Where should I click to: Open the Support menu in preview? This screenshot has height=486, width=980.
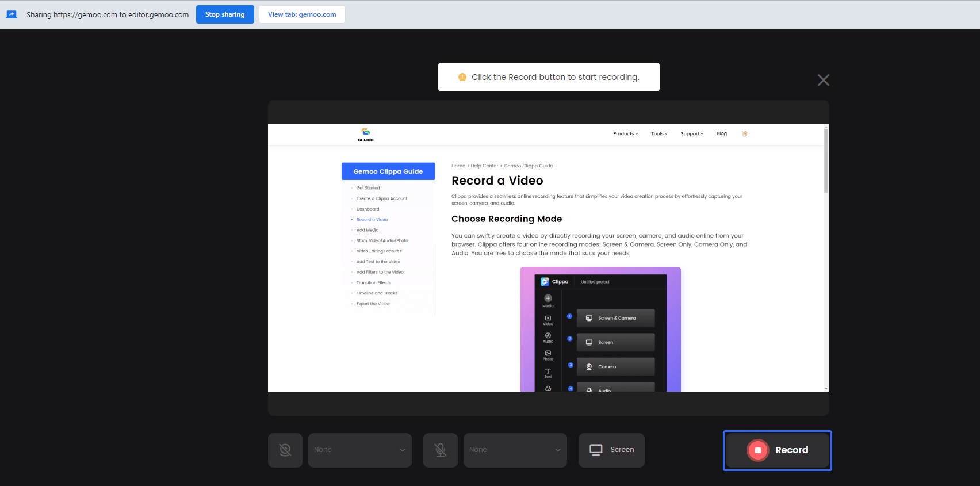click(692, 133)
